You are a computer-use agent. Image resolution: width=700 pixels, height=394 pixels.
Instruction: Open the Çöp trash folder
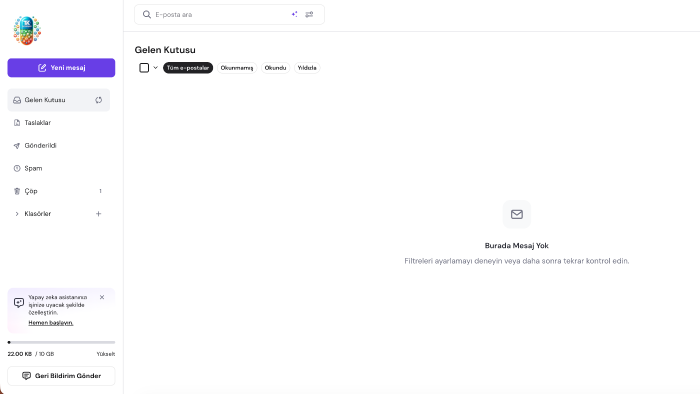[58, 191]
